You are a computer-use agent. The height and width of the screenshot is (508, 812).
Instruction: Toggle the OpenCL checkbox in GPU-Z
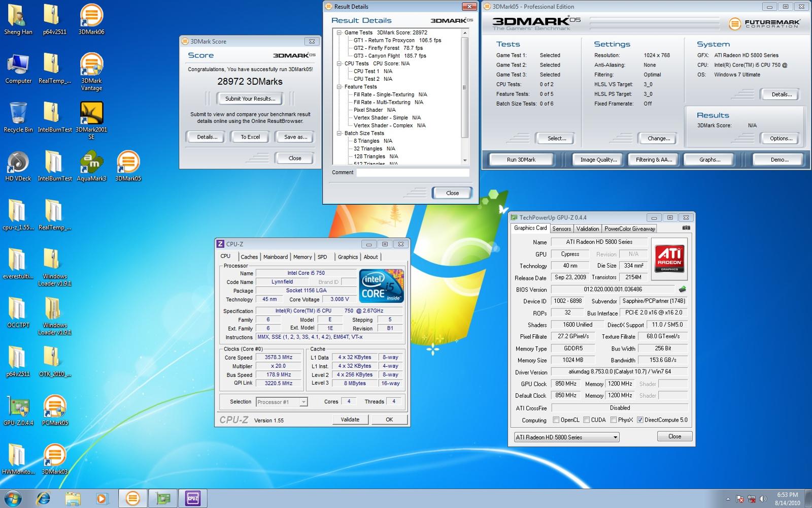[556, 420]
